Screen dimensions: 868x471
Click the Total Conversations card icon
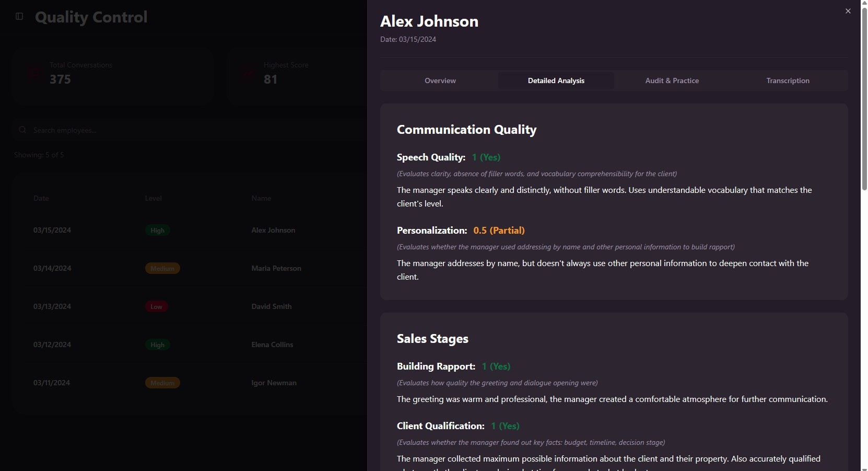coord(33,73)
